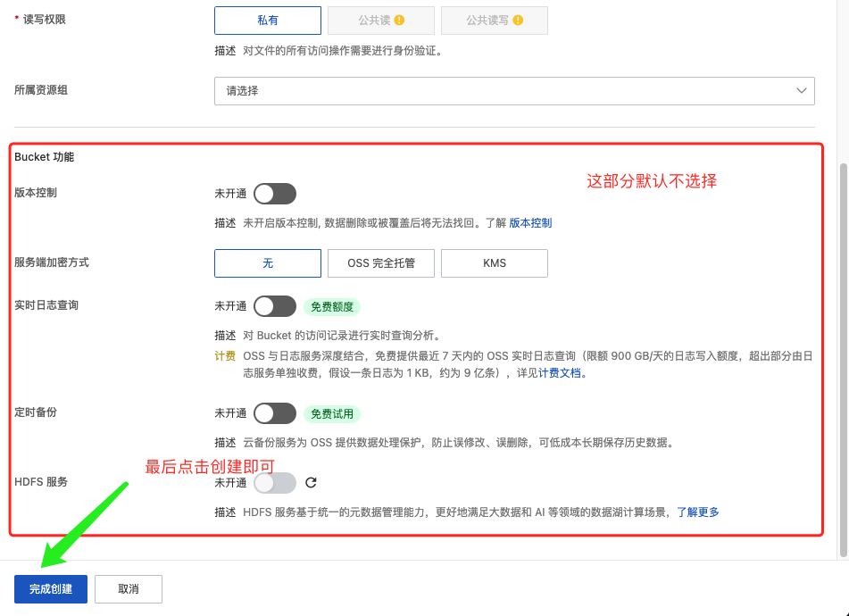
Task: Click the 免费试用 badge
Action: point(332,414)
